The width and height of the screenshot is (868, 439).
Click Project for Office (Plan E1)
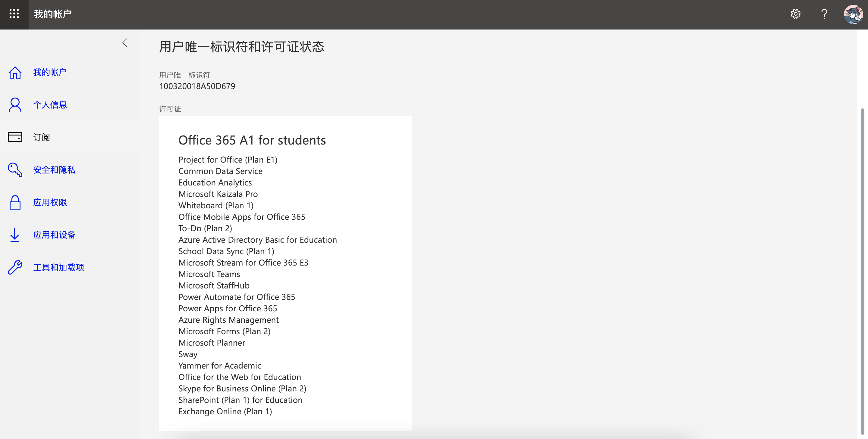(228, 160)
